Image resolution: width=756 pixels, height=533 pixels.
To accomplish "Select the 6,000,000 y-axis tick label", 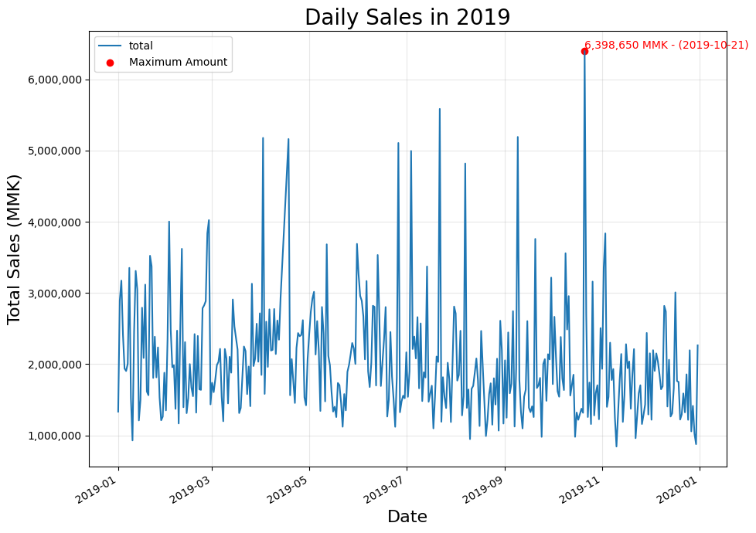I will pos(55,80).
